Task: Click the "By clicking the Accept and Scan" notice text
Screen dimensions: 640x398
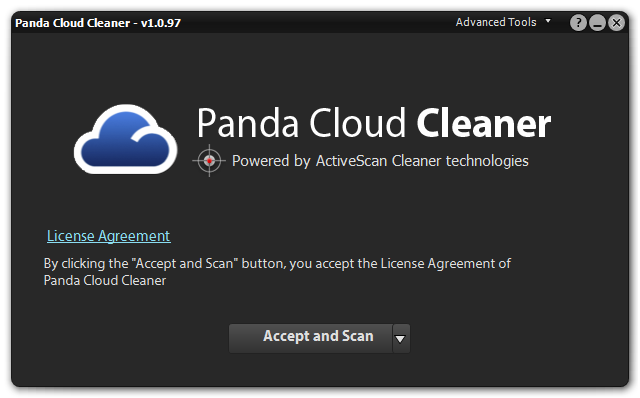Action: click(277, 272)
